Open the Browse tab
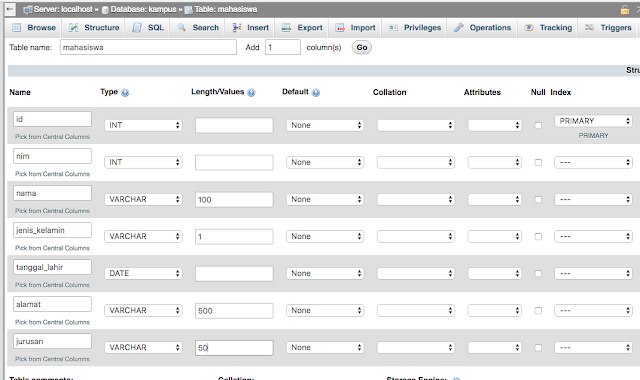 (x=34, y=28)
